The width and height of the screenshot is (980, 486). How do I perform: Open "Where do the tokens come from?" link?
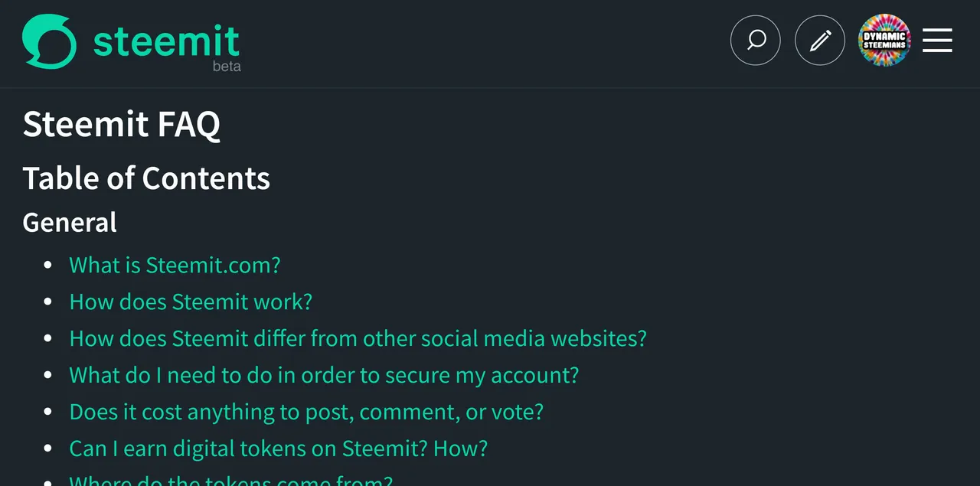coord(230,481)
